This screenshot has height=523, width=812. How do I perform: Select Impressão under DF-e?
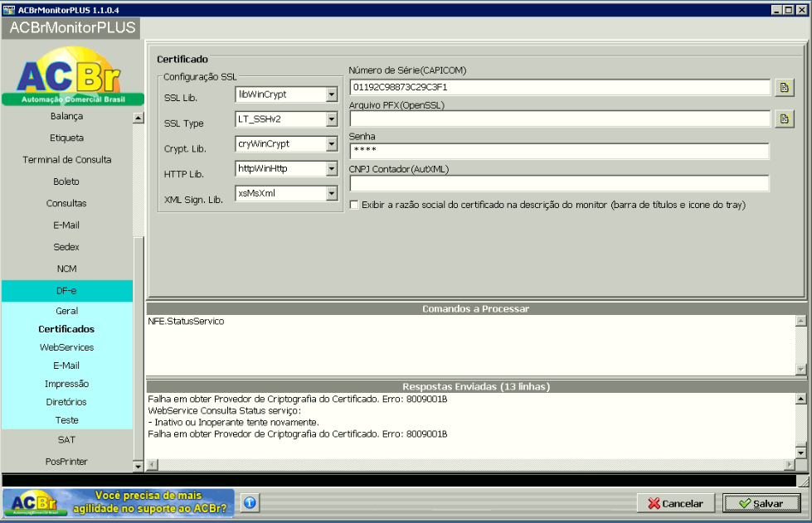tap(67, 384)
